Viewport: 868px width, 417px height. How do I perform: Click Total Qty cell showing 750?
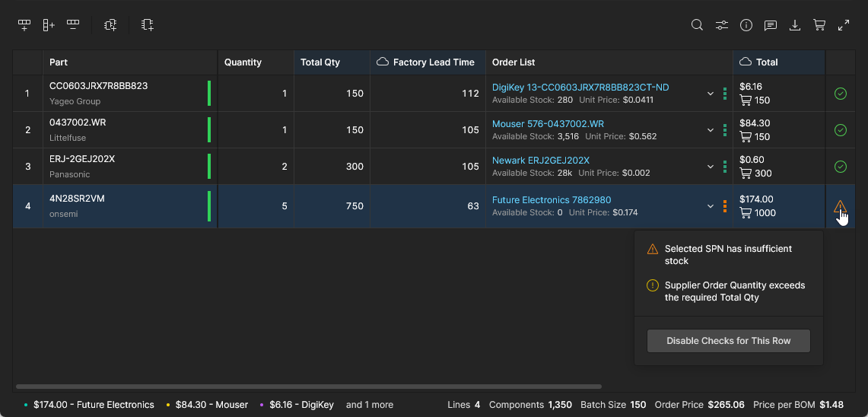332,206
